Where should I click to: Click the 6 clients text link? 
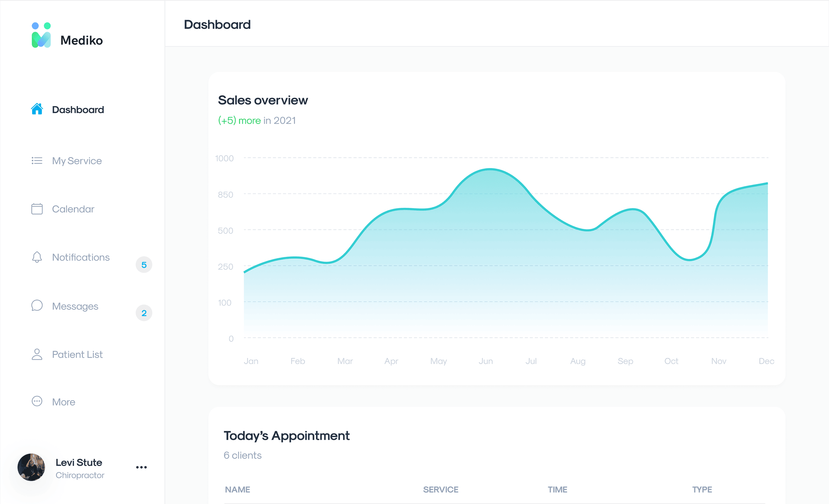tap(242, 455)
